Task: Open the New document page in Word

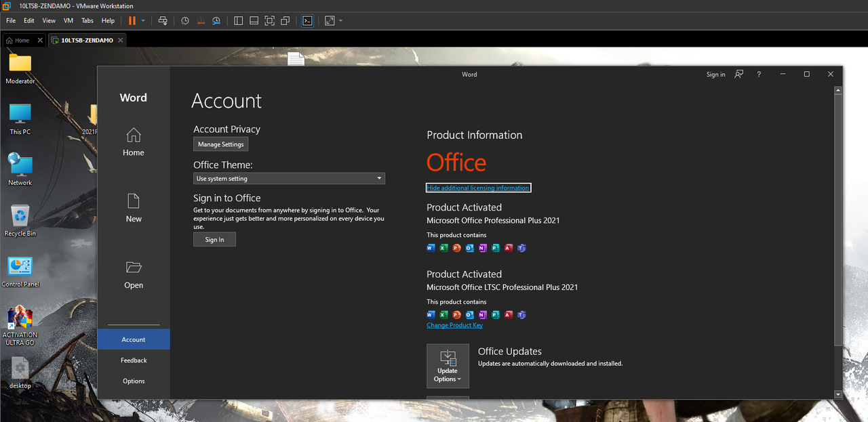Action: click(134, 208)
